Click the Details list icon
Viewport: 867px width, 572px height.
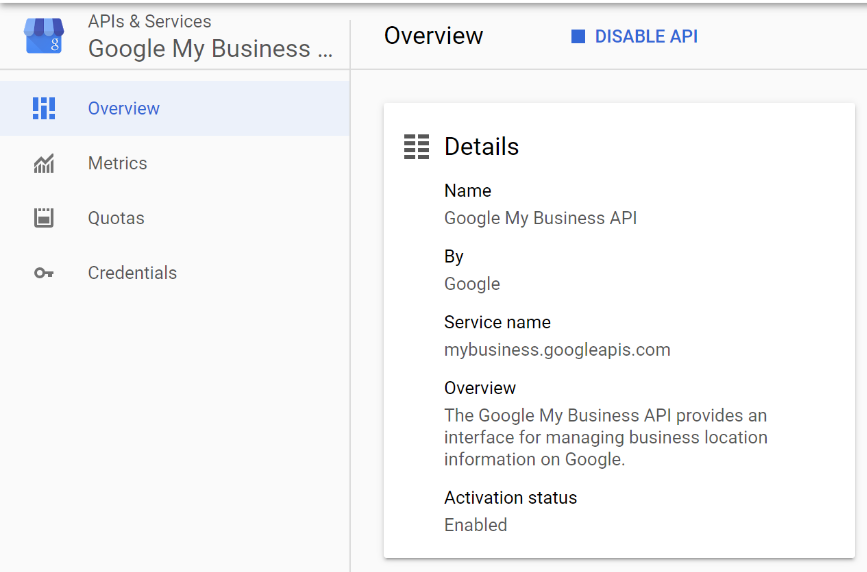(x=416, y=147)
